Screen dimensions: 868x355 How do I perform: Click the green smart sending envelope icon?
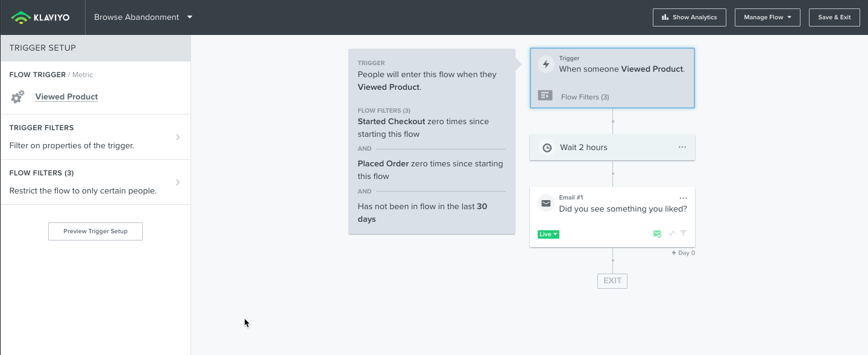(658, 234)
